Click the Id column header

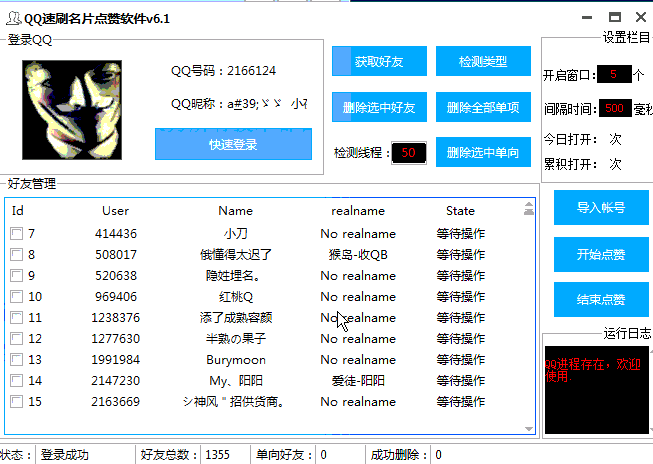click(17, 211)
